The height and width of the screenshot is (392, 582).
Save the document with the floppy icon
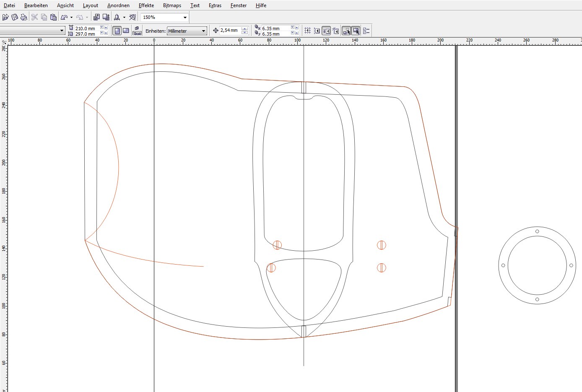(x=15, y=17)
